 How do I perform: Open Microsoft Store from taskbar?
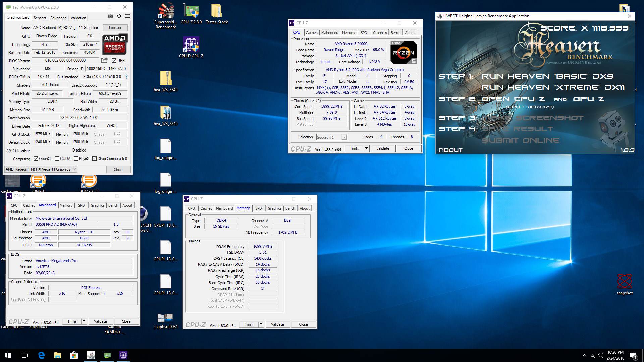tap(74, 355)
